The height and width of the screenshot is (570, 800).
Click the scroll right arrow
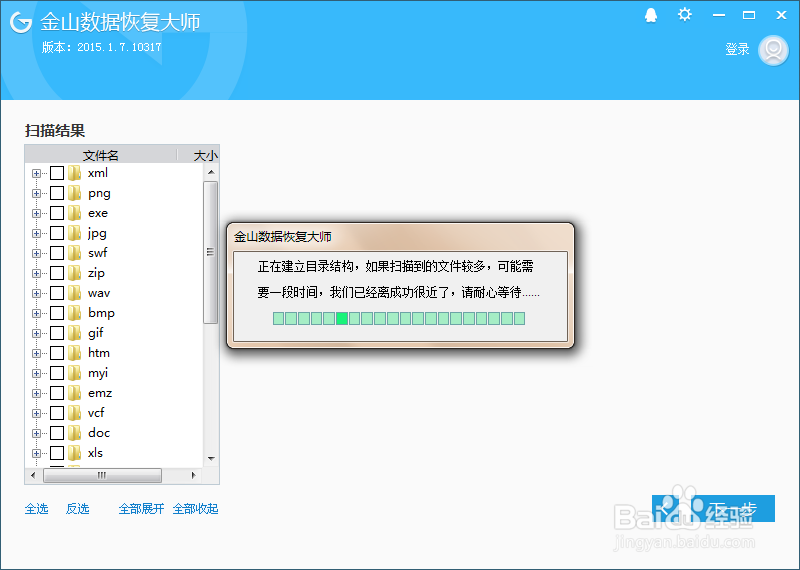click(x=193, y=475)
